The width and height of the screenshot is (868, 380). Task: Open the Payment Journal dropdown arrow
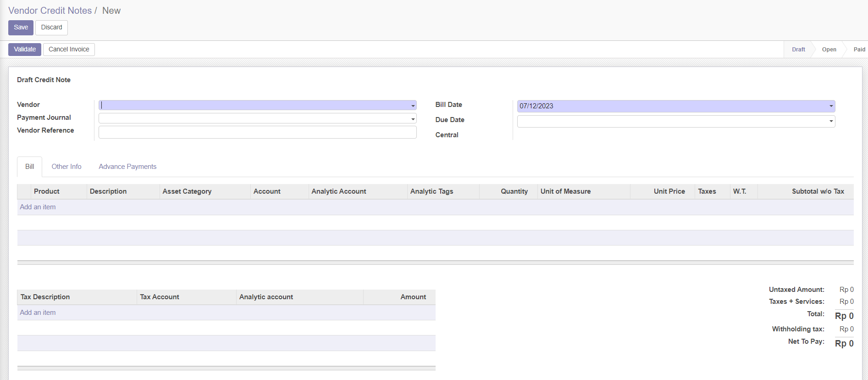(413, 119)
